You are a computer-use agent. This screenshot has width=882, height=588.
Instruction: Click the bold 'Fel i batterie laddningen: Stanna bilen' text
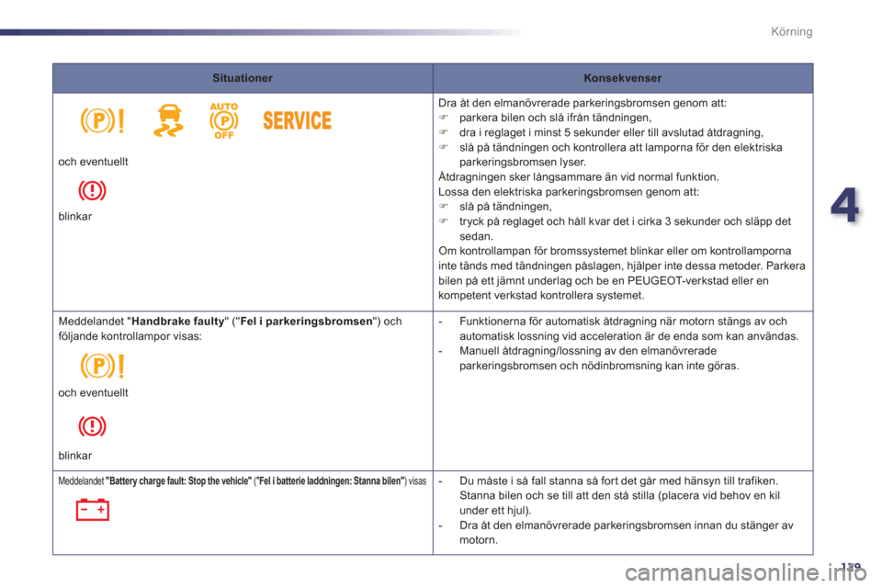click(x=330, y=481)
